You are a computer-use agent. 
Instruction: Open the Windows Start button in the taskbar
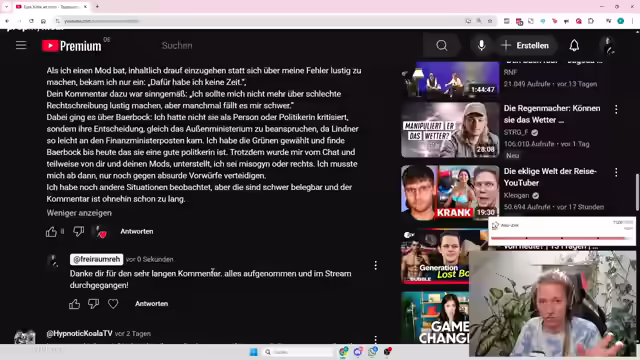click(253, 352)
